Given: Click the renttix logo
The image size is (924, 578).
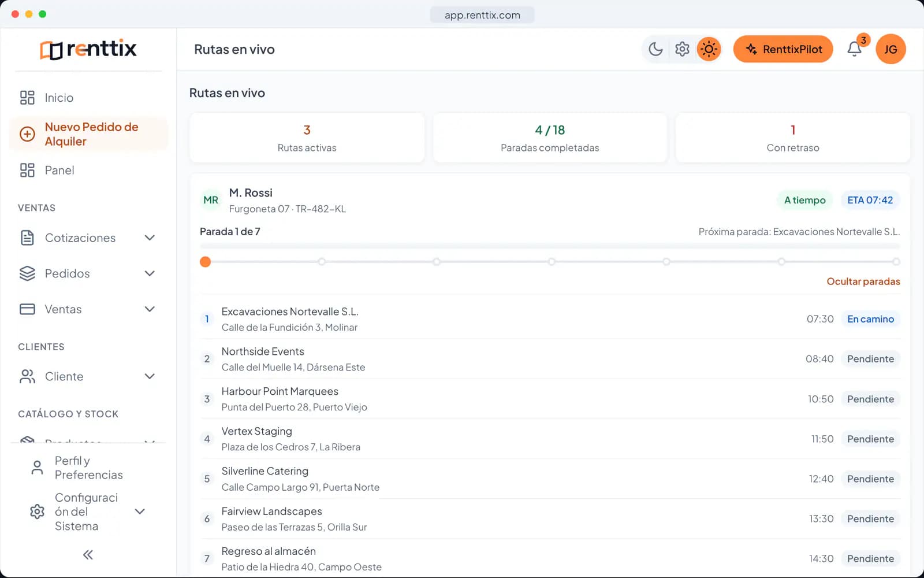Looking at the screenshot, I should click(x=88, y=49).
